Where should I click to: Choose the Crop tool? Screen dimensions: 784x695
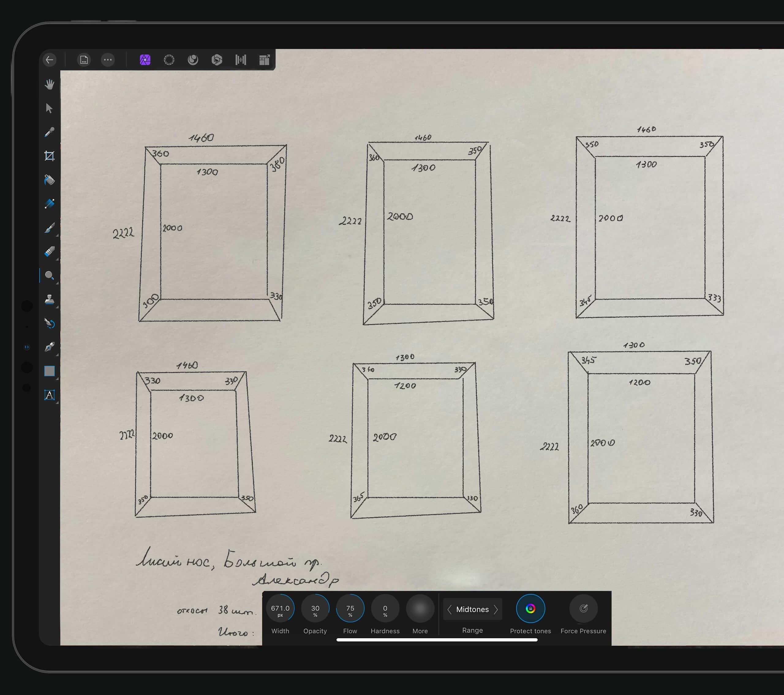point(50,156)
